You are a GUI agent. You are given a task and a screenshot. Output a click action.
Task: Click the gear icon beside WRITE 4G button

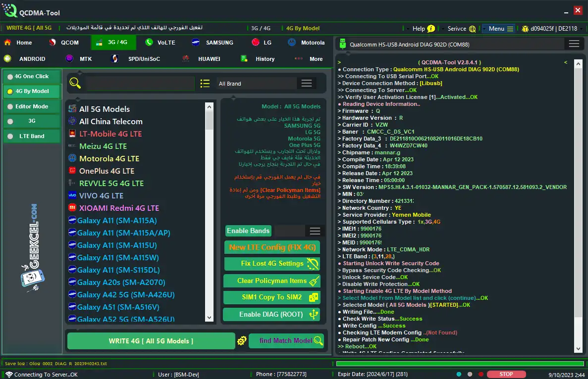pyautogui.click(x=242, y=341)
